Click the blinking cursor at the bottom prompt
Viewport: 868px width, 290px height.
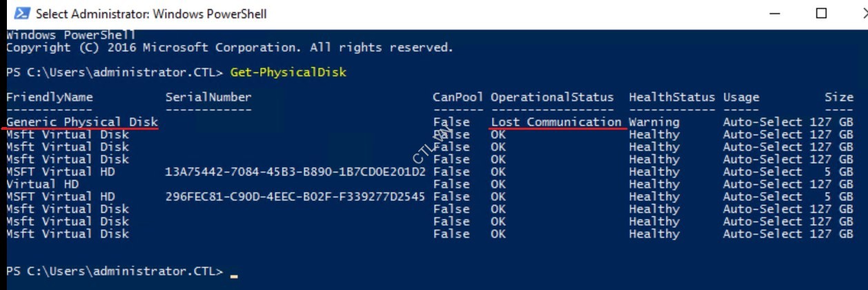[234, 274]
